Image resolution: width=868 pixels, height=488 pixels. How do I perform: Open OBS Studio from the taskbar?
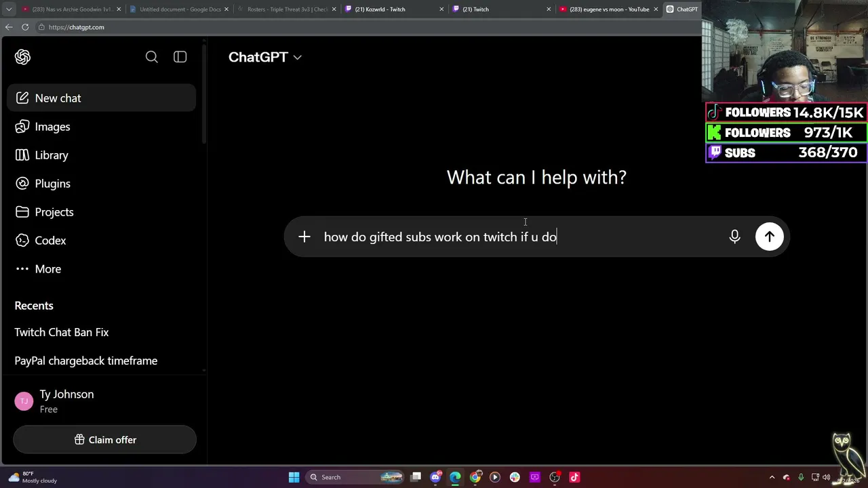(555, 477)
